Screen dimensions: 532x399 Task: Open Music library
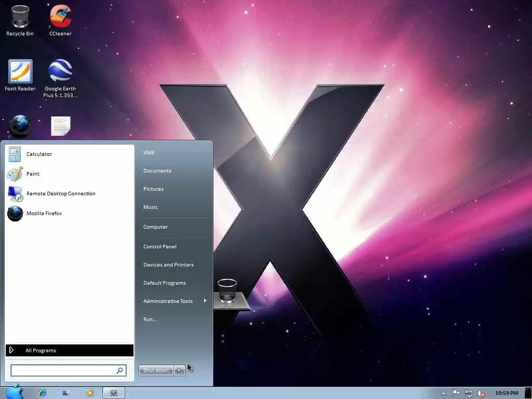pyautogui.click(x=151, y=207)
